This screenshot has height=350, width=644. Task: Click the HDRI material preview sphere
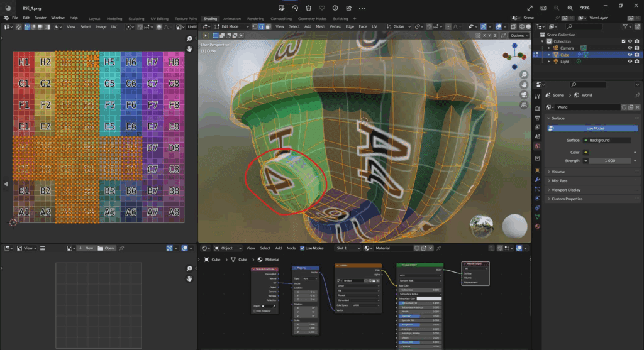pyautogui.click(x=481, y=226)
